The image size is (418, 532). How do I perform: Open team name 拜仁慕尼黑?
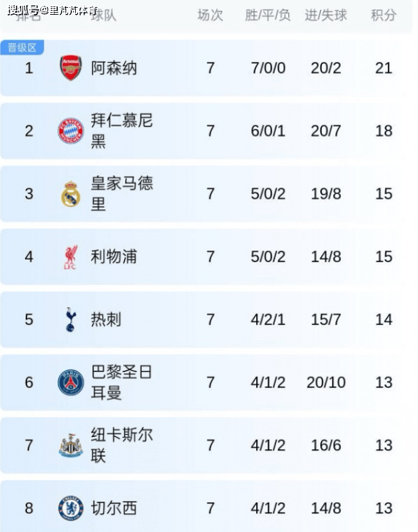click(x=121, y=130)
